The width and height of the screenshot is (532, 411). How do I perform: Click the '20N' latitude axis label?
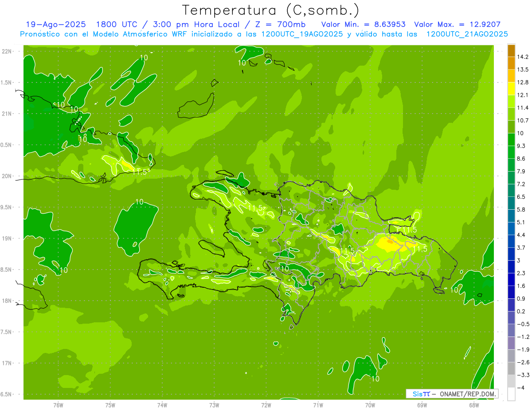7,176
